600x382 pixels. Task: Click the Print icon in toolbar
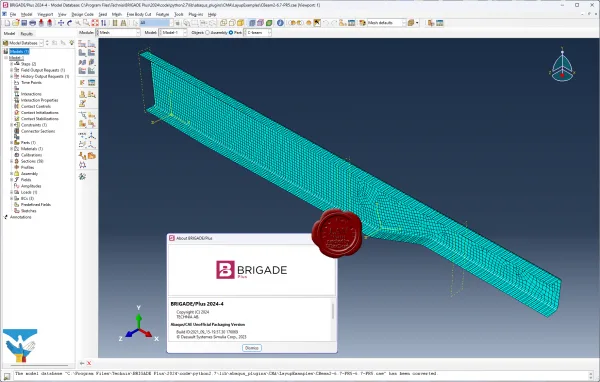point(33,23)
